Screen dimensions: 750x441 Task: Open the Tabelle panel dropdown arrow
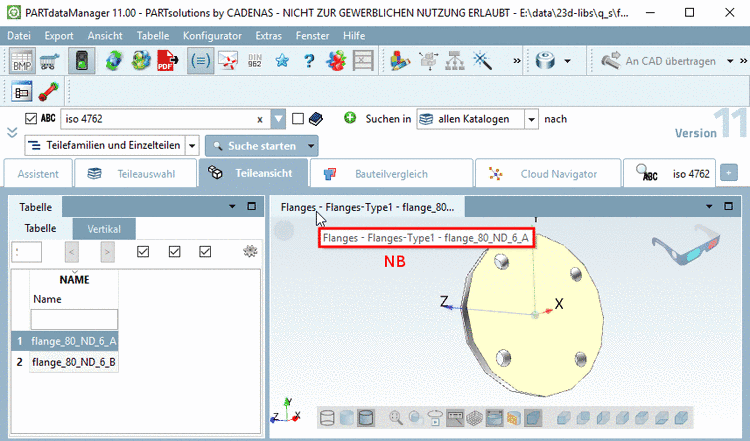(x=232, y=207)
